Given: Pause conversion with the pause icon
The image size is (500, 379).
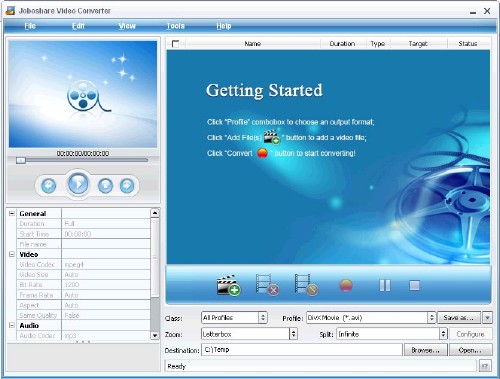Looking at the screenshot, I should [385, 285].
